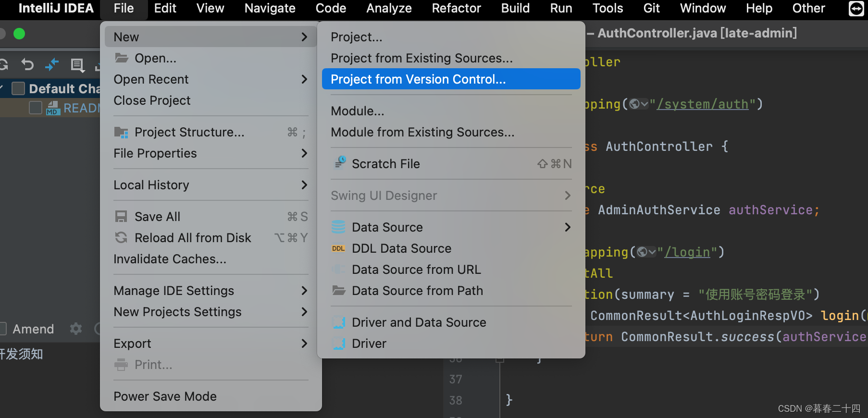Click the Print... printer icon
This screenshot has width=868, height=418.
click(x=121, y=365)
